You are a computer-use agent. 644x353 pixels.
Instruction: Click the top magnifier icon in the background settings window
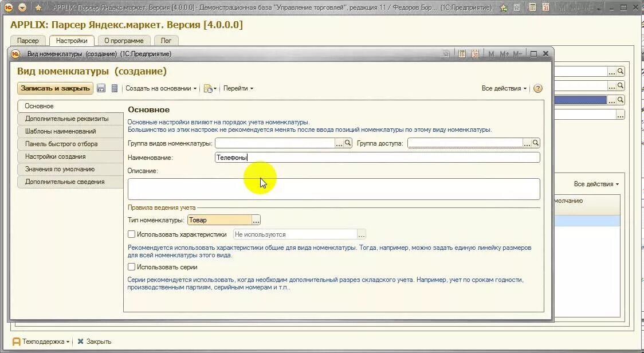pos(621,72)
